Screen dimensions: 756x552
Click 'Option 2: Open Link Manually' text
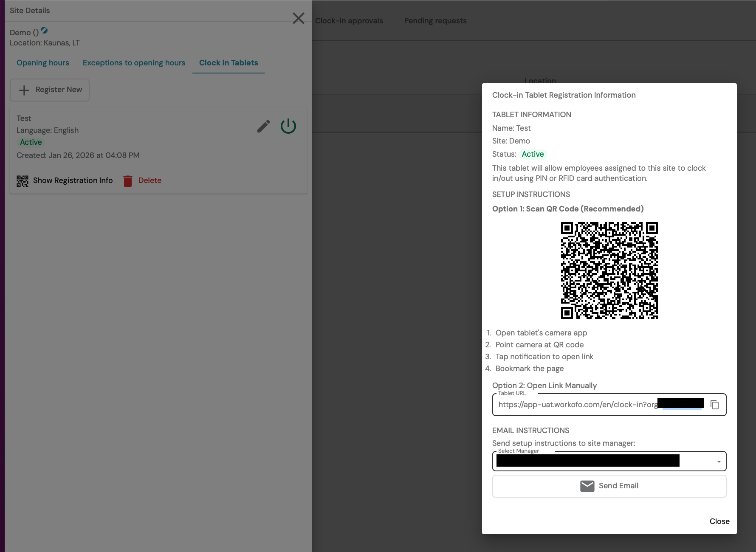(x=544, y=386)
